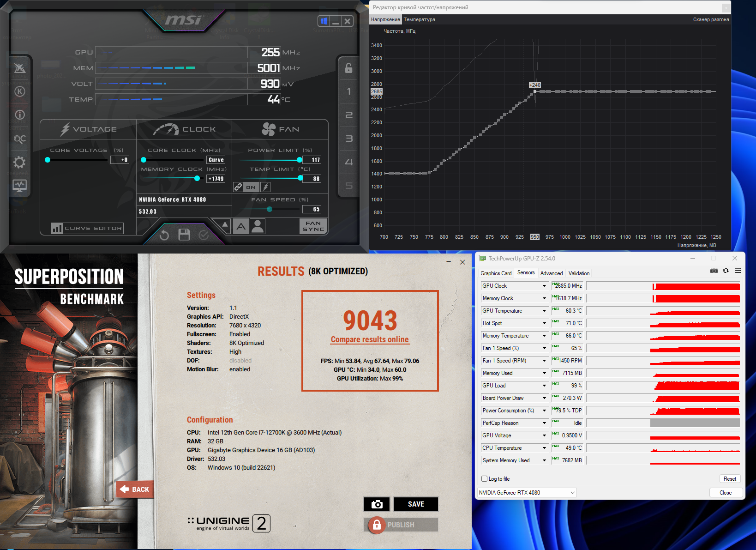This screenshot has height=550, width=756.
Task: Expand GPU Clock sensor dropdown
Action: 544,286
